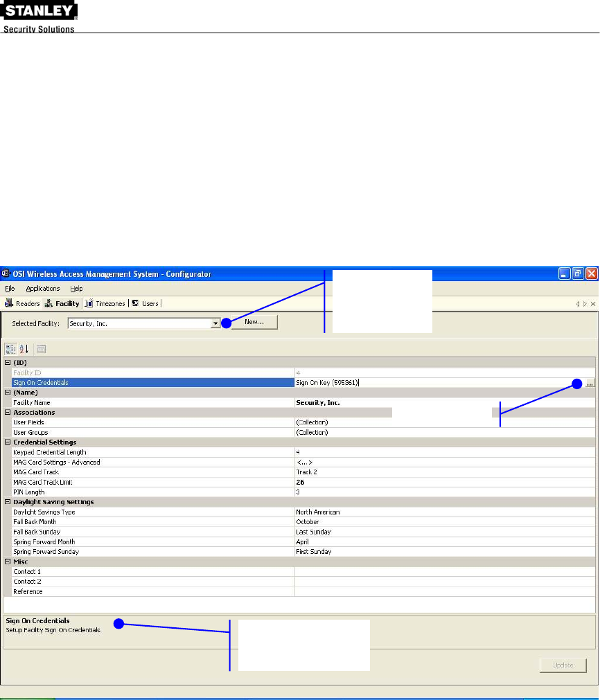Collapse the (ID) category

[x=8, y=363]
